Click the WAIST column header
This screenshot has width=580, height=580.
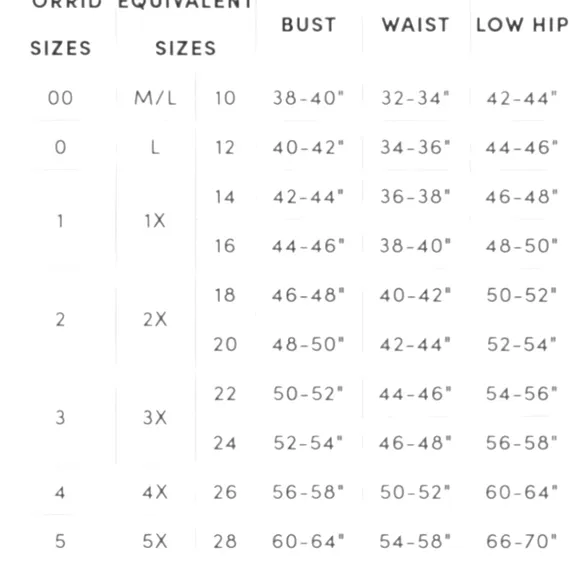coord(415,25)
